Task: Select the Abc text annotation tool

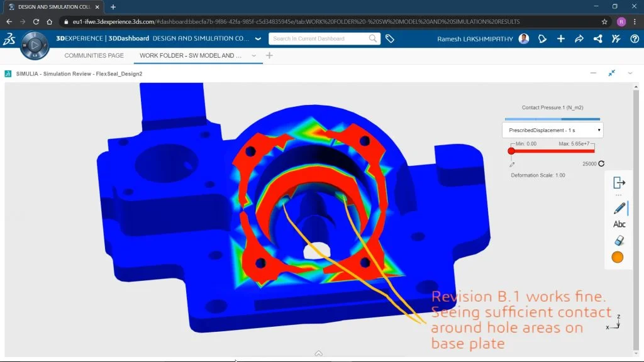Action: tap(619, 224)
